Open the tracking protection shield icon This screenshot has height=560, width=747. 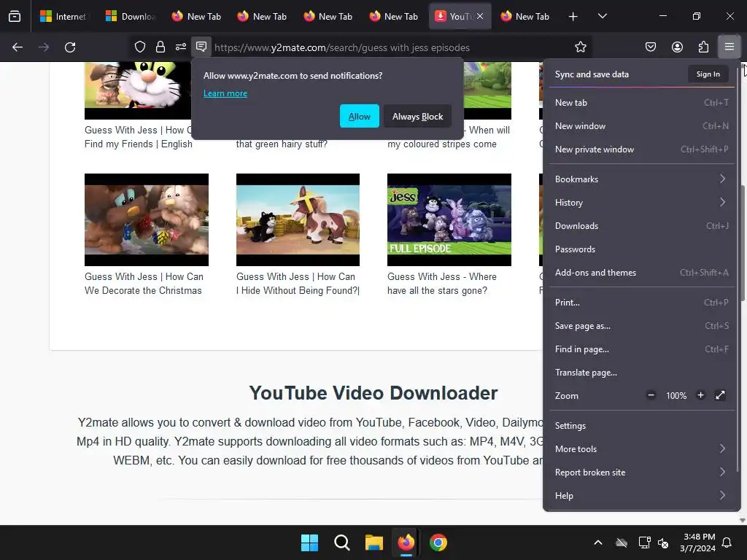coord(139,47)
